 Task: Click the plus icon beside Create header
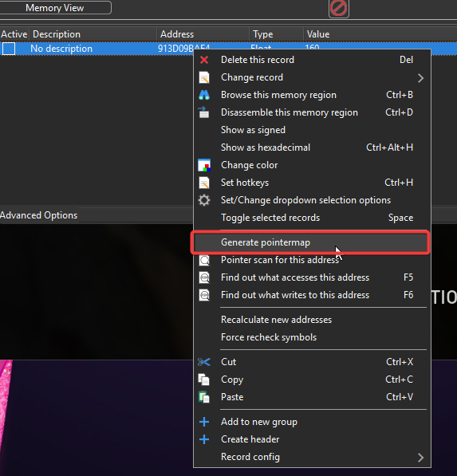coord(204,439)
